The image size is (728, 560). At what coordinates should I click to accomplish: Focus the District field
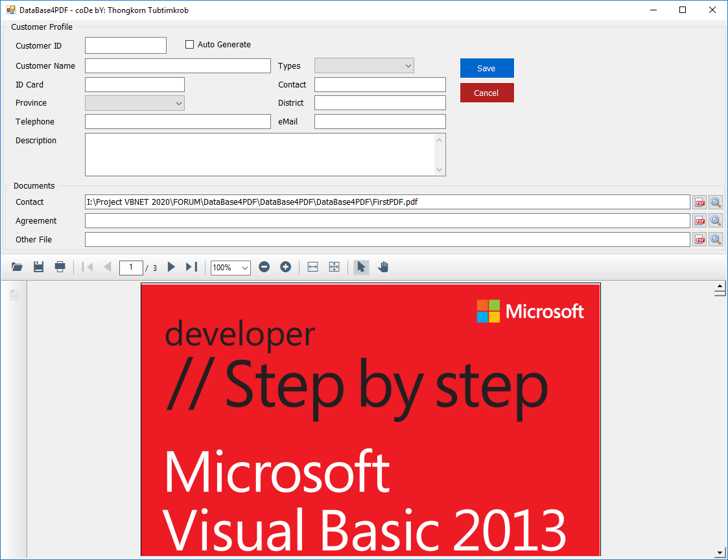tap(381, 102)
